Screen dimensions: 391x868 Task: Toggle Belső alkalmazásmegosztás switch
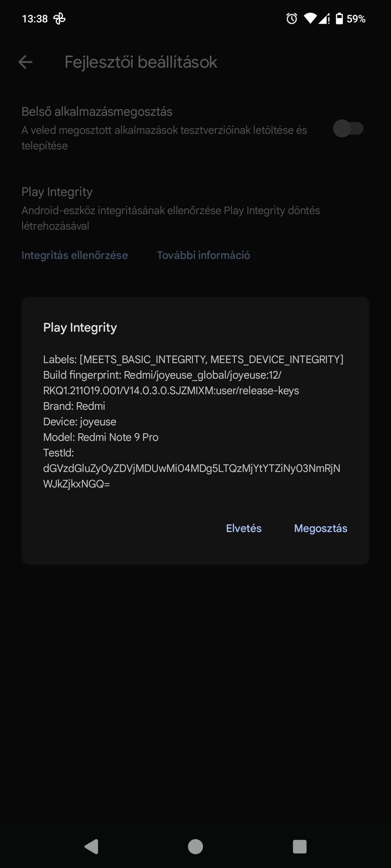(x=348, y=129)
